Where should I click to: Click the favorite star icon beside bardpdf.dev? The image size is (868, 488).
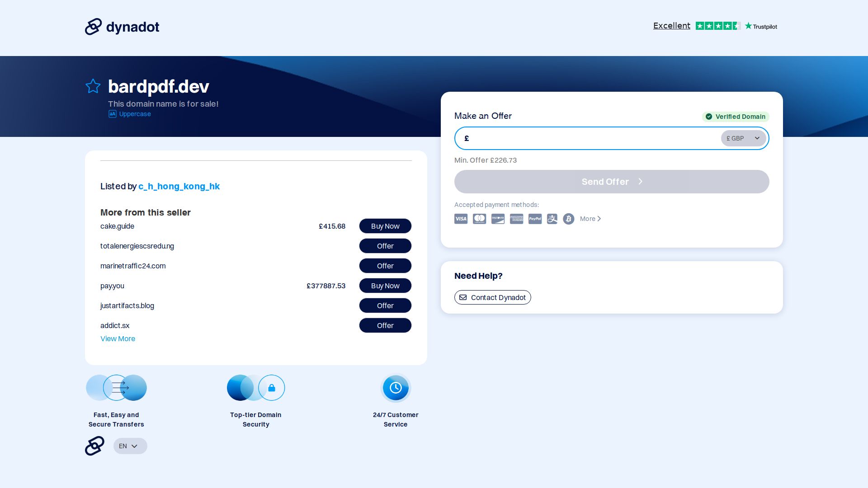pyautogui.click(x=93, y=86)
